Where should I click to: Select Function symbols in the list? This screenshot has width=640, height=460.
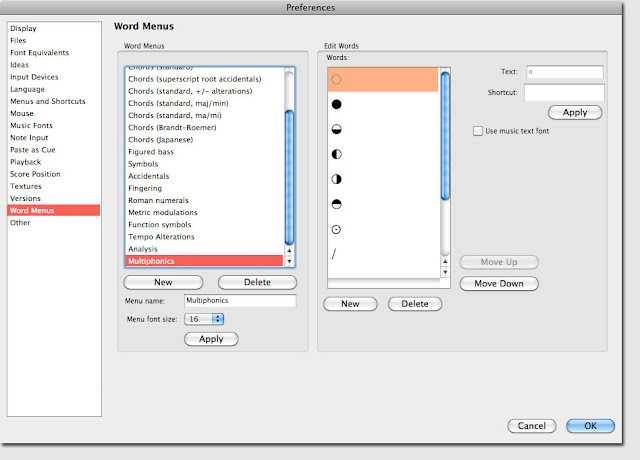160,224
